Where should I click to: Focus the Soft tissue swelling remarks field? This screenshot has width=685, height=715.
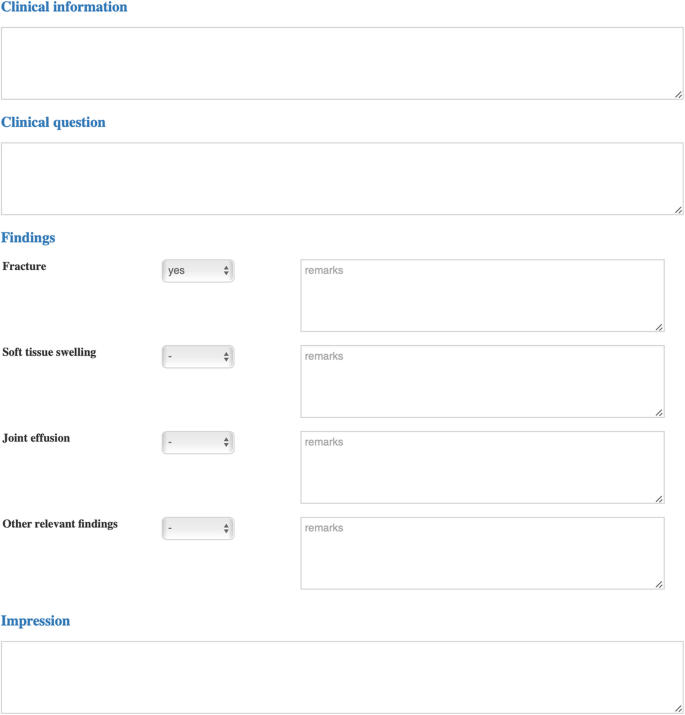point(482,381)
